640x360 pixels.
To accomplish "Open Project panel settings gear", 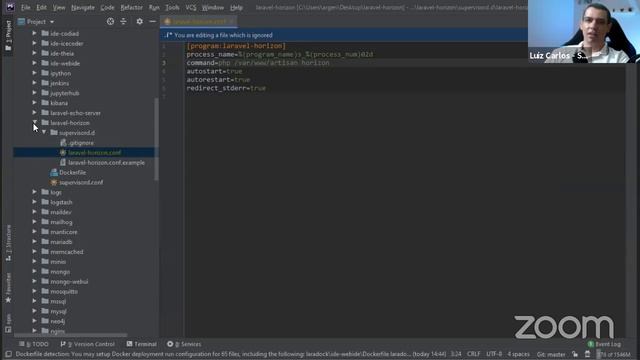I will point(140,22).
